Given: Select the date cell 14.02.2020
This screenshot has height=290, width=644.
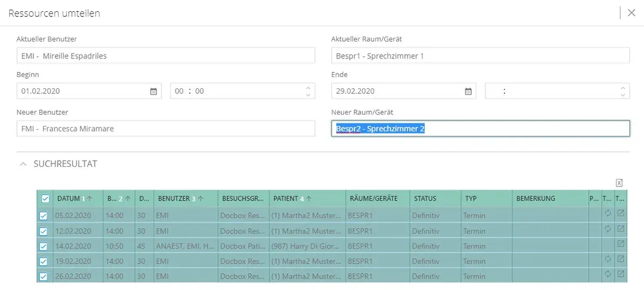Looking at the screenshot, I should pyautogui.click(x=78, y=246).
